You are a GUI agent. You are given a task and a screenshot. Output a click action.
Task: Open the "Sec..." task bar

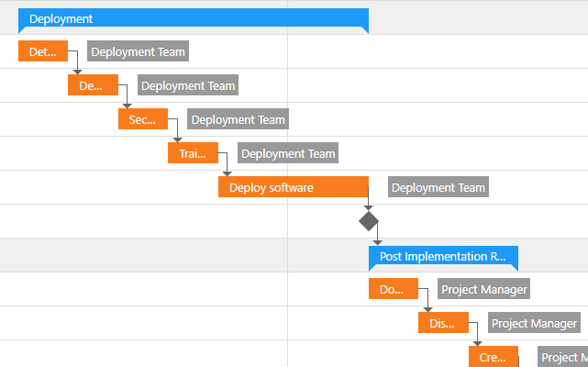tap(142, 119)
